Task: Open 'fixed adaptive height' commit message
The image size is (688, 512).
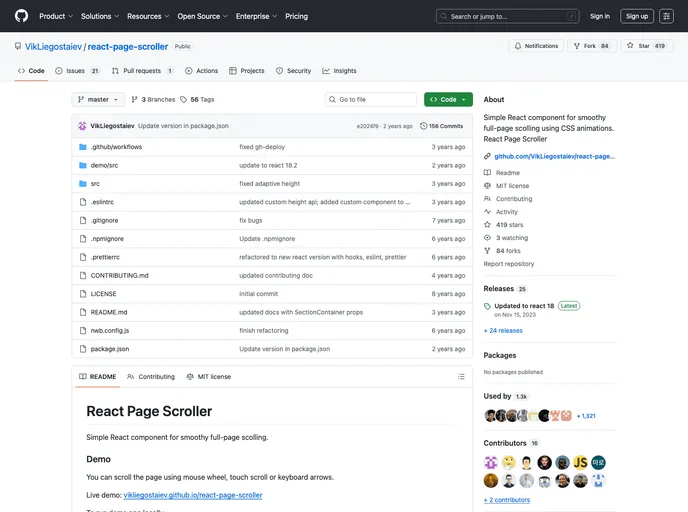Action: [269, 184]
